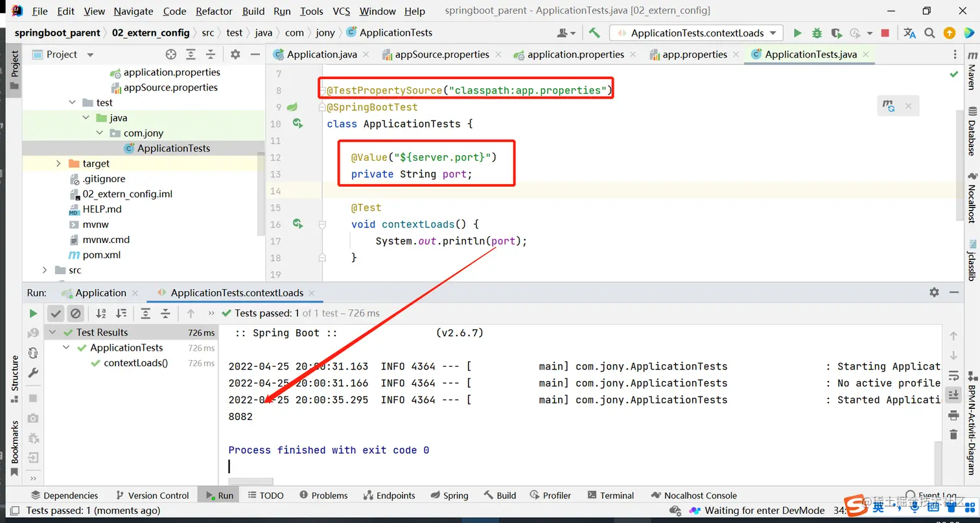Collapse ApplicationTests node in test results

point(67,348)
